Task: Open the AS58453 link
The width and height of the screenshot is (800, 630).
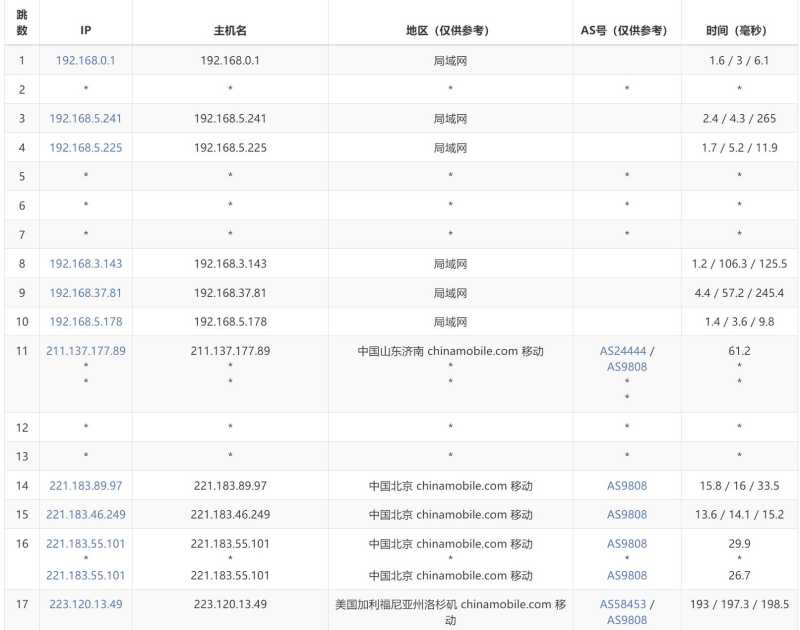Action: [623, 604]
